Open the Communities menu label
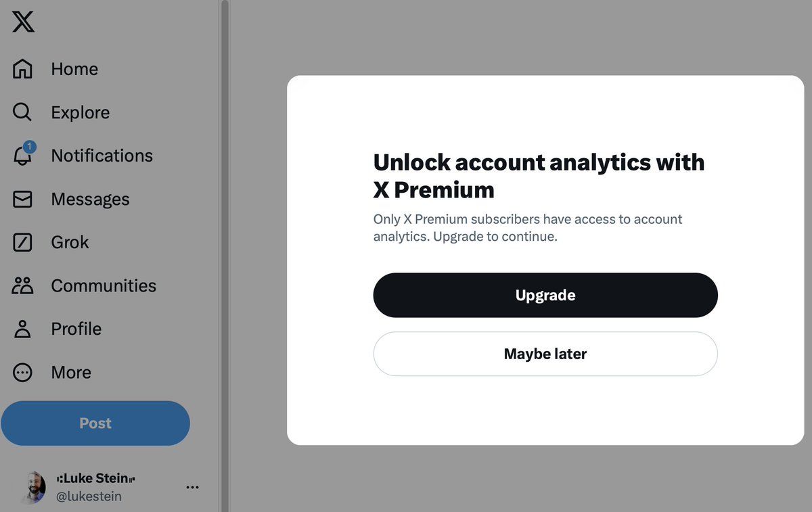This screenshot has width=812, height=512. point(104,285)
